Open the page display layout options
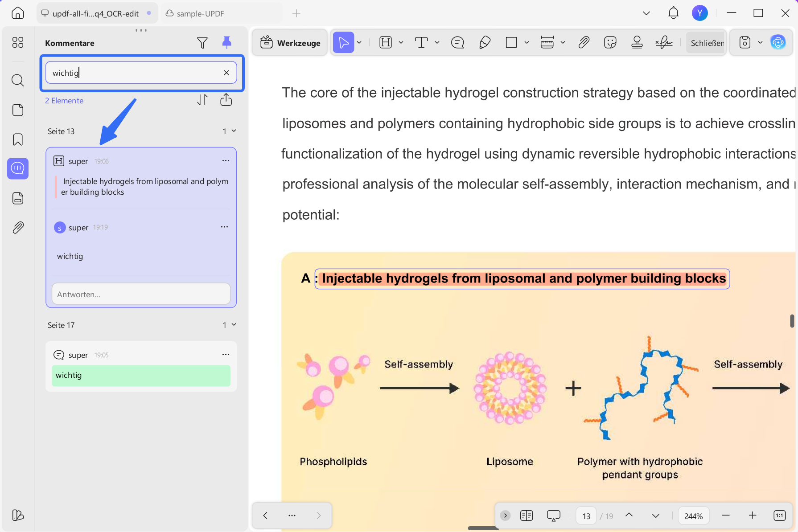The image size is (798, 532). coord(527,516)
